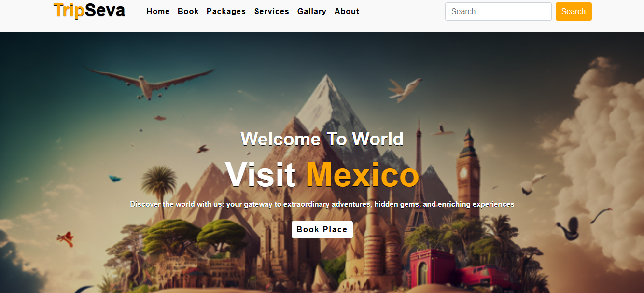
Task: Open the Book menu item
Action: point(188,11)
